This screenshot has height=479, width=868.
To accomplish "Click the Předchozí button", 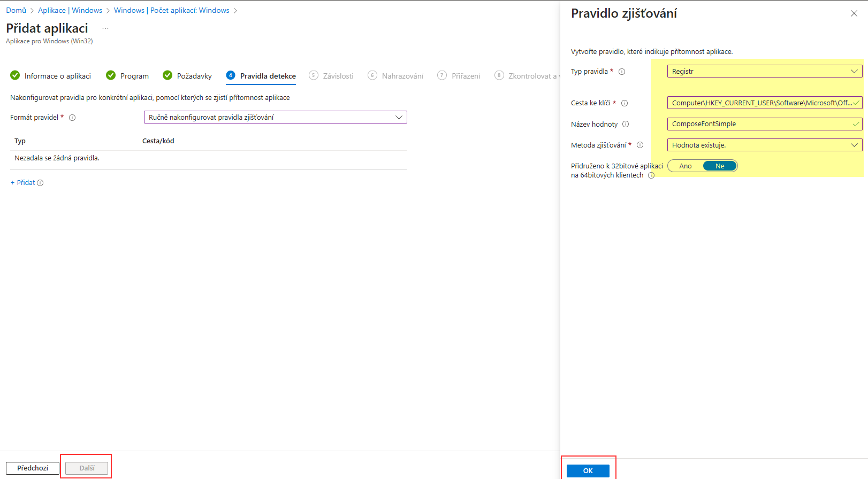I will (33, 468).
